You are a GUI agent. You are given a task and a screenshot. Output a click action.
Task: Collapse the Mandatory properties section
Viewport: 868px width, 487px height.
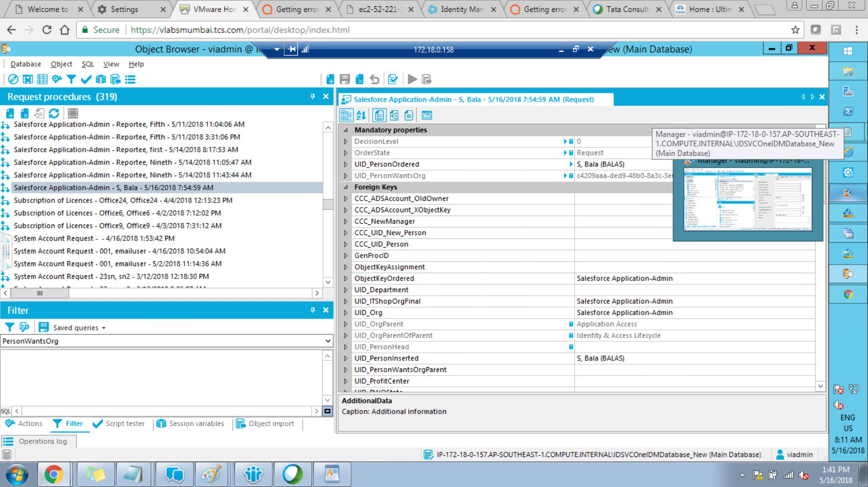pyautogui.click(x=345, y=130)
